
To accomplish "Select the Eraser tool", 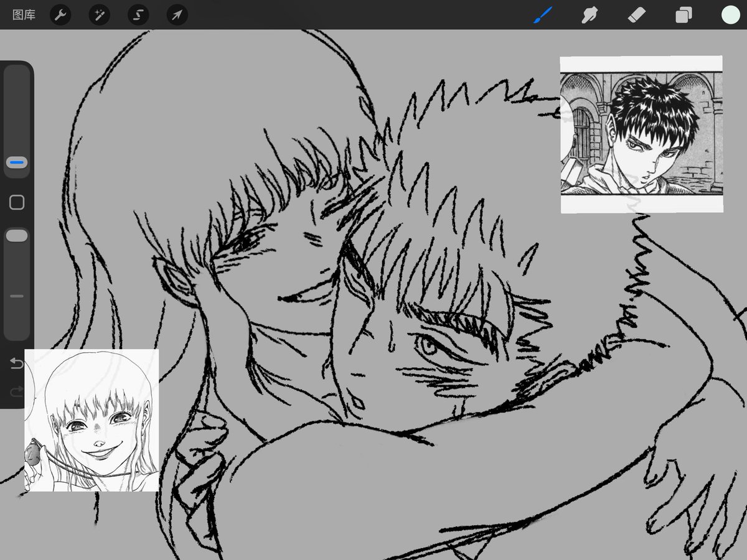I will [637, 15].
